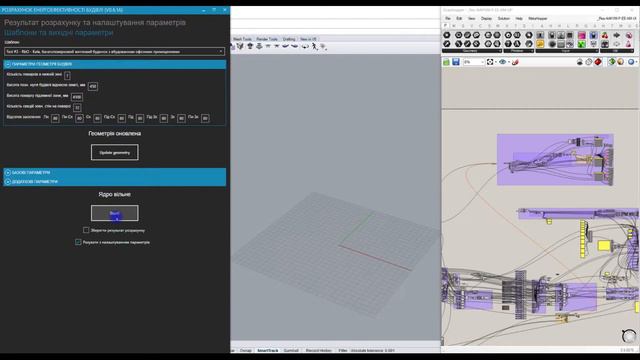Switch to the Render Tools tab in Rhino
640x360 pixels.
pos(267,39)
